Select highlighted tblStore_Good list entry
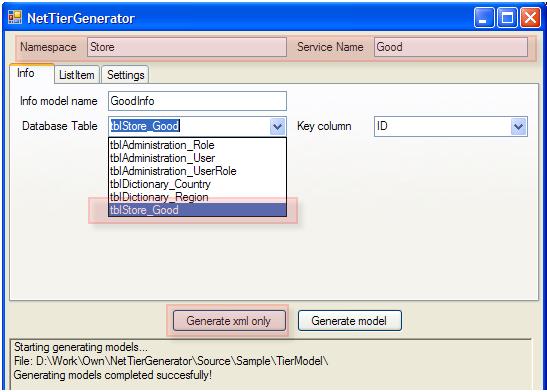This screenshot has height=392, width=547. [x=197, y=210]
